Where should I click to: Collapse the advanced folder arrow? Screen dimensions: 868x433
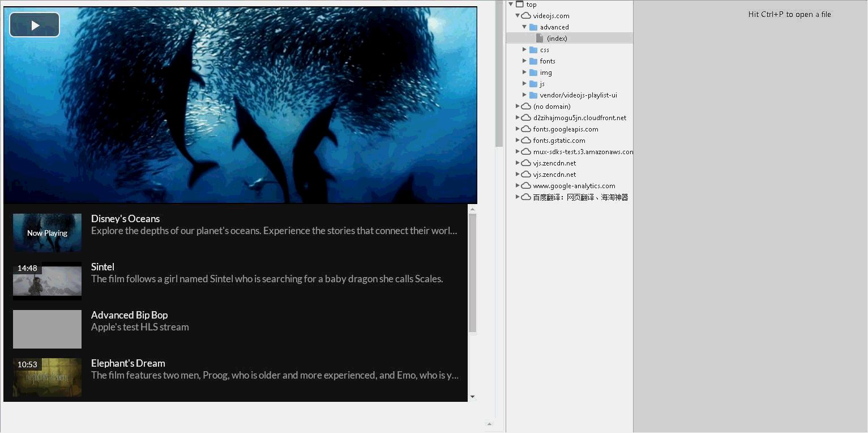(524, 27)
